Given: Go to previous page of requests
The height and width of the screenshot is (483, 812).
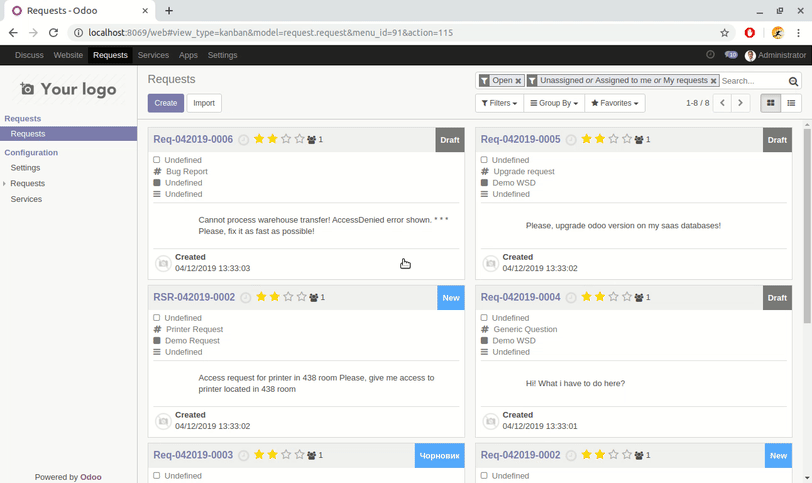Looking at the screenshot, I should 722,103.
